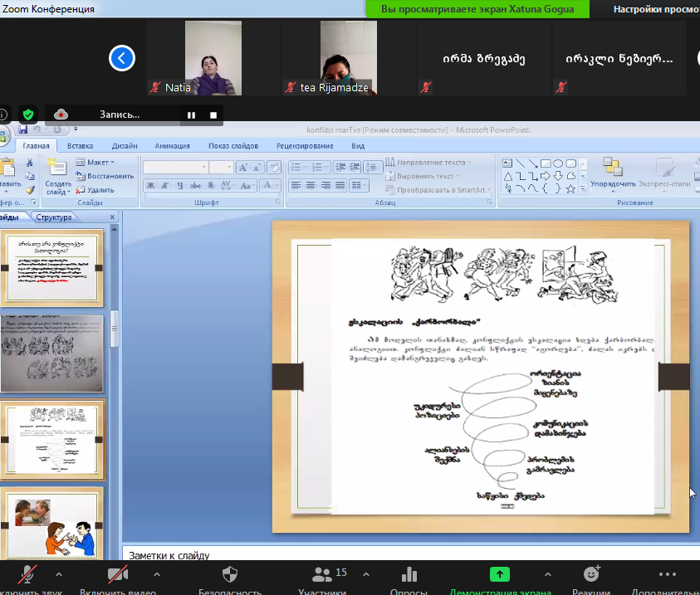Toggle the camera video button
This screenshot has height=595, width=700.
[x=118, y=574]
